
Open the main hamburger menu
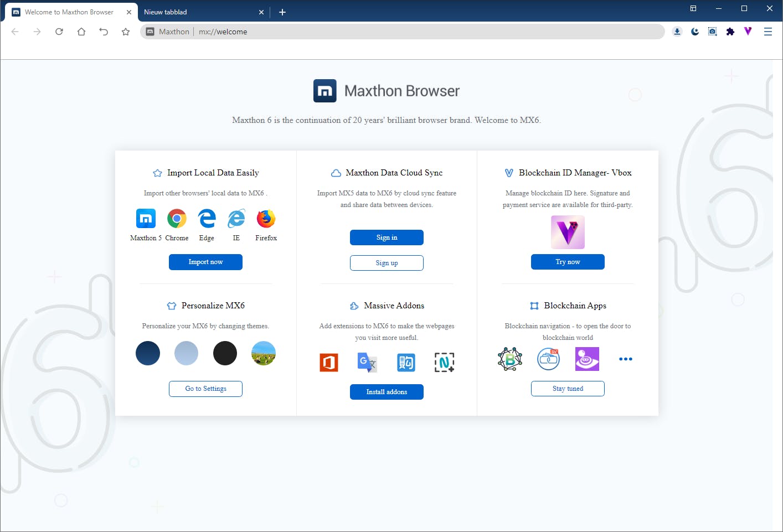pyautogui.click(x=768, y=32)
